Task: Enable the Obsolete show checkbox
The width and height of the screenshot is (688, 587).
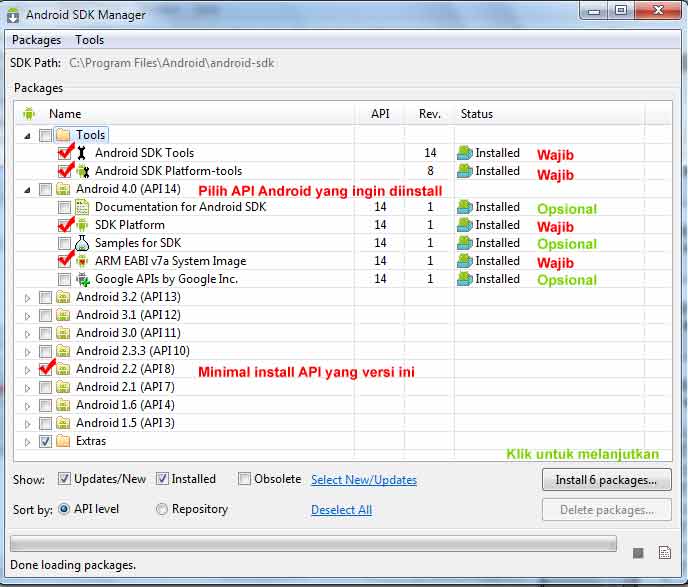Action: pos(244,479)
